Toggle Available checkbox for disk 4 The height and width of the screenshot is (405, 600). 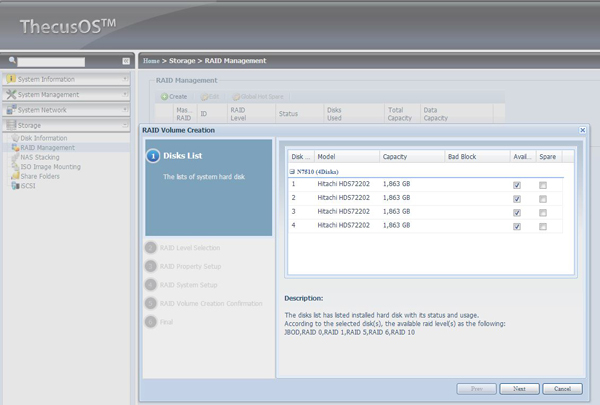click(516, 227)
